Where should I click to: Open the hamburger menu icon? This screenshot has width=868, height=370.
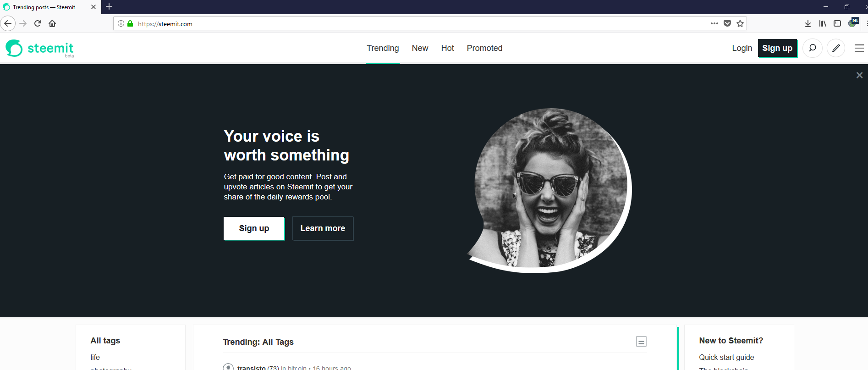pos(859,48)
